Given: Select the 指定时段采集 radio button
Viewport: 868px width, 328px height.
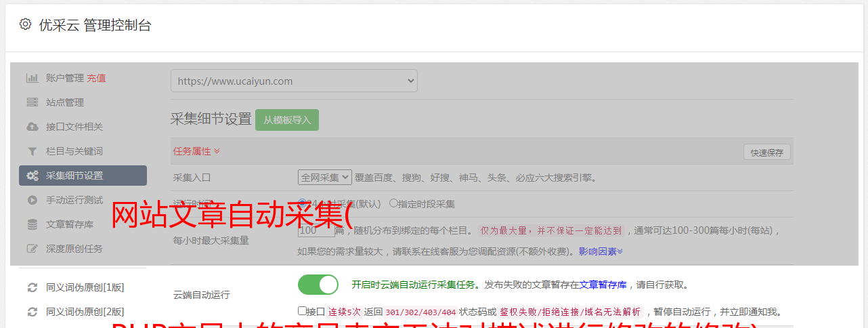Looking at the screenshot, I should click(393, 203).
